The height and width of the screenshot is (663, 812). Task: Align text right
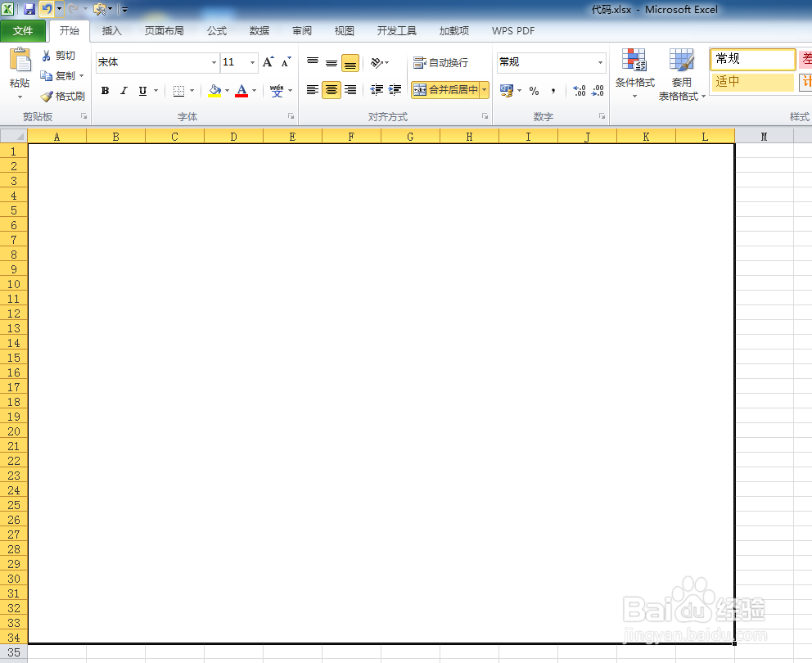click(350, 90)
